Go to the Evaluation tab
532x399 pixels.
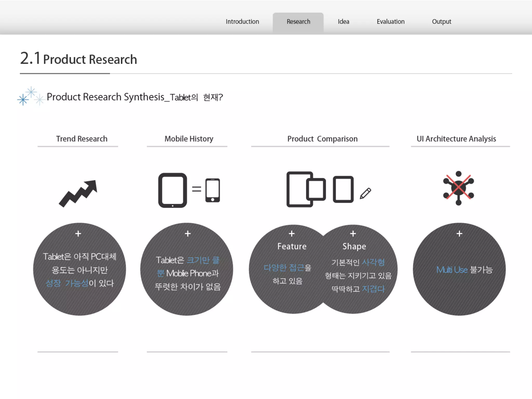pyautogui.click(x=390, y=22)
